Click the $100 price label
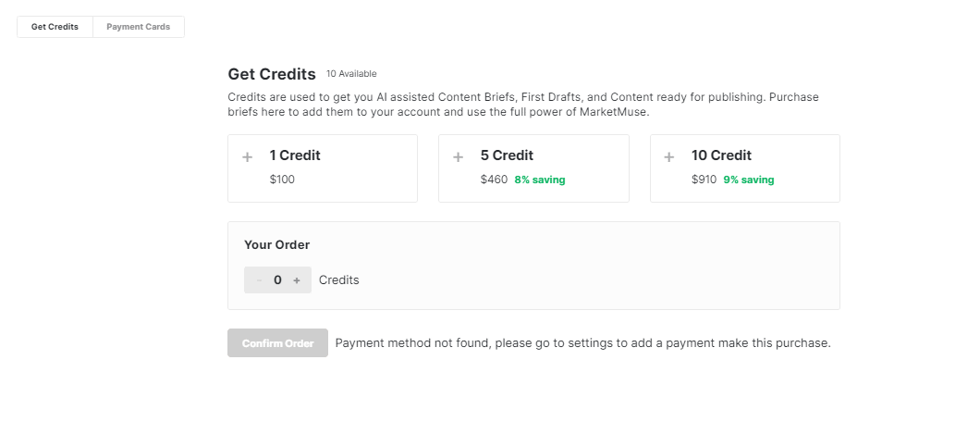 [282, 180]
